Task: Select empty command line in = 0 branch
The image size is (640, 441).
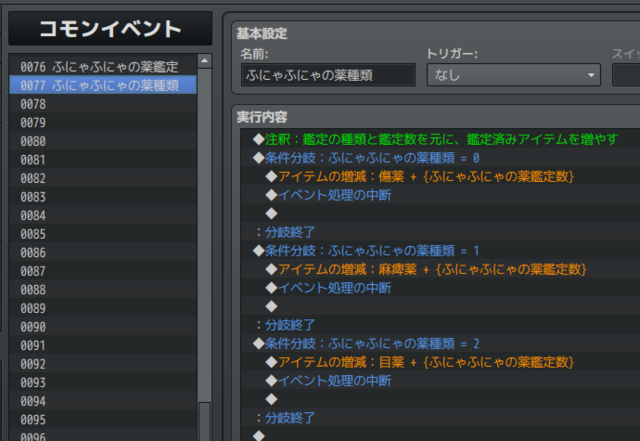Action: [x=440, y=214]
